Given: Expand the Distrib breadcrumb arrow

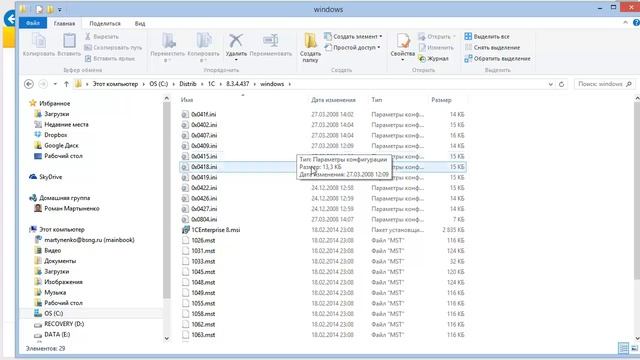Looking at the screenshot, I should pyautogui.click(x=202, y=84).
